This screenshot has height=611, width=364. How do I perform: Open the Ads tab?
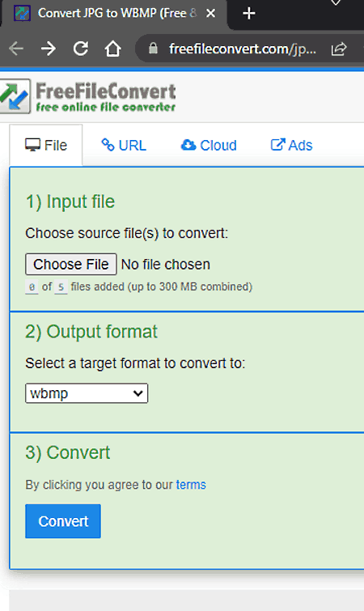[x=291, y=146]
